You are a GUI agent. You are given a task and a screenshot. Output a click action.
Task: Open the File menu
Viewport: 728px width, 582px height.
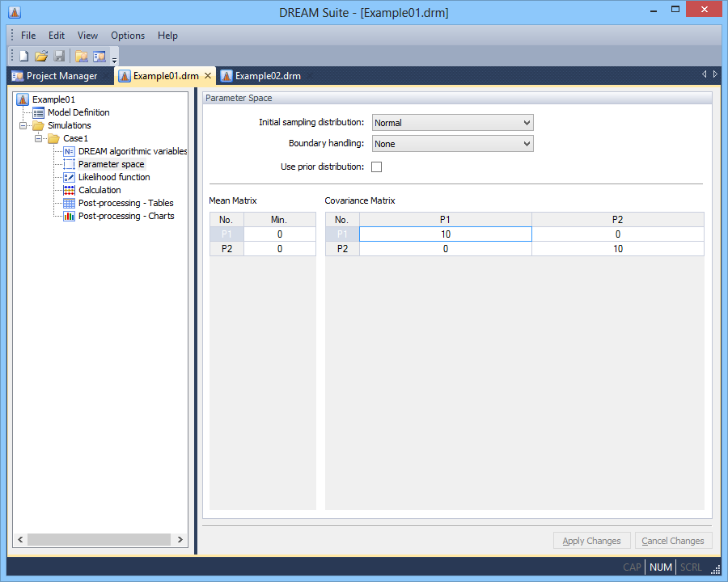pyautogui.click(x=28, y=36)
